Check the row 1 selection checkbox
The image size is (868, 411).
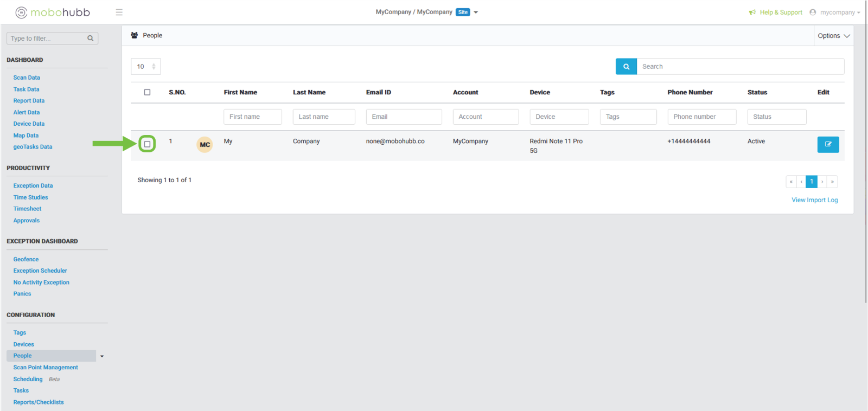pos(147,144)
